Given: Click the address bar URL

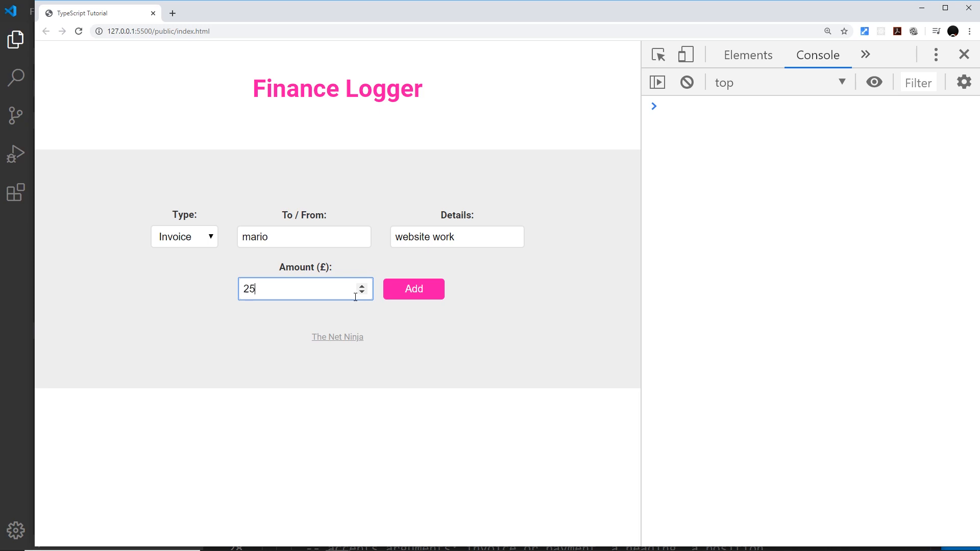Looking at the screenshot, I should coord(158,31).
